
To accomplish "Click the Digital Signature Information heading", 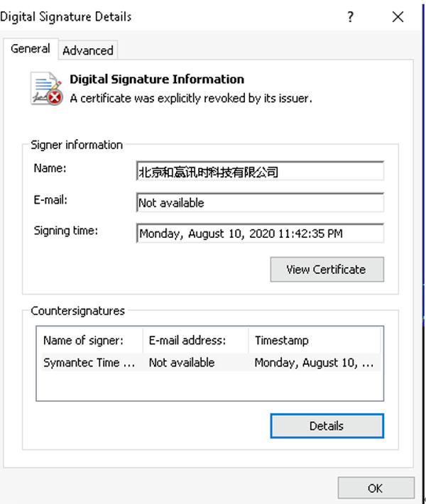I will [157, 80].
